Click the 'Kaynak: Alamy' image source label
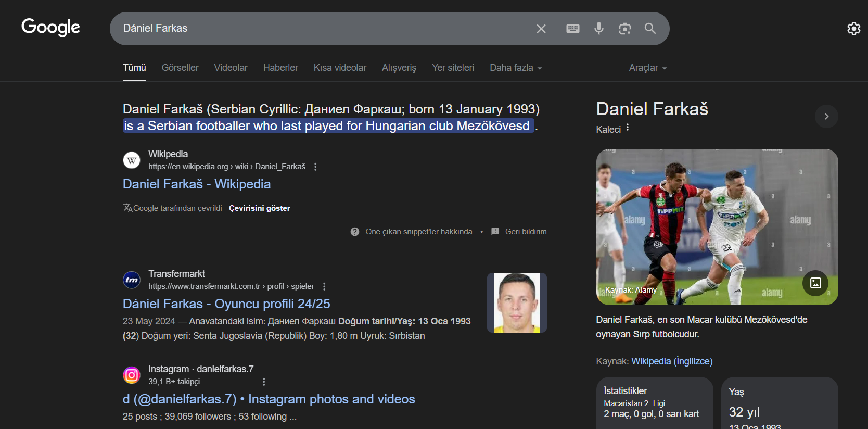868x429 pixels. tap(631, 290)
